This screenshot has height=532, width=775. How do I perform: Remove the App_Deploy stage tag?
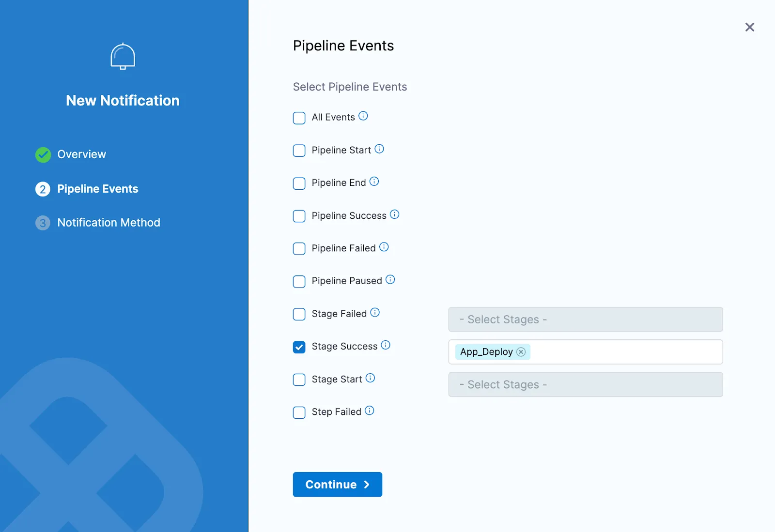521,352
